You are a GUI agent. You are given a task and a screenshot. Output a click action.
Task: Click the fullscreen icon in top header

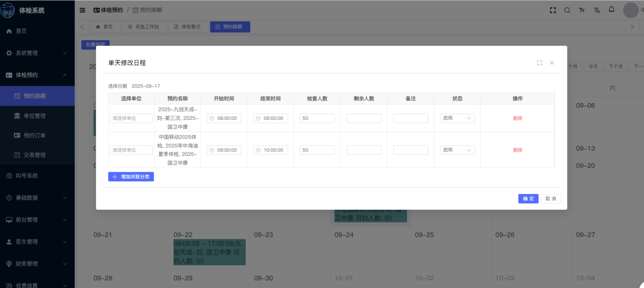point(553,10)
